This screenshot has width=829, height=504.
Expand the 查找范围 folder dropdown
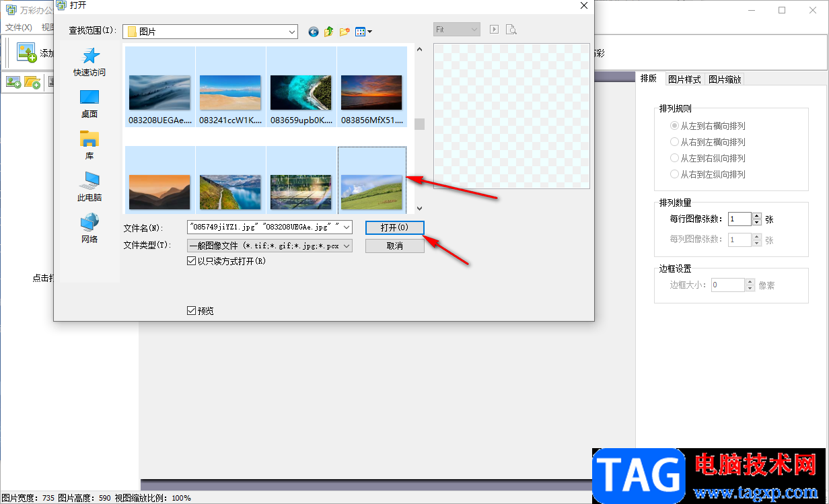[292, 32]
